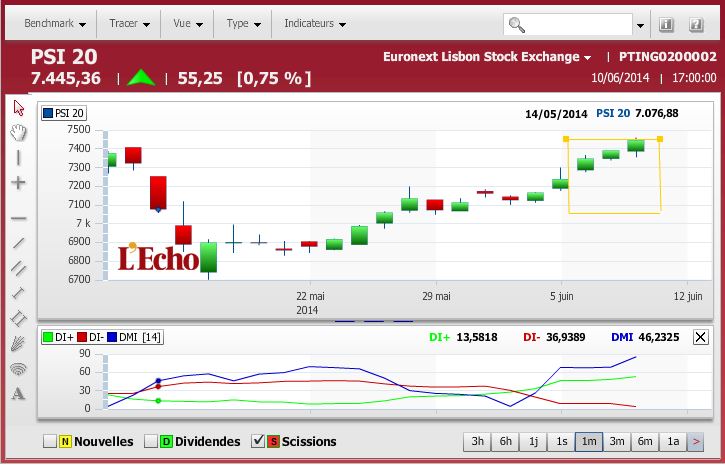The height and width of the screenshot is (466, 725).
Task: Click the green up arrow indicator
Action: point(141,78)
